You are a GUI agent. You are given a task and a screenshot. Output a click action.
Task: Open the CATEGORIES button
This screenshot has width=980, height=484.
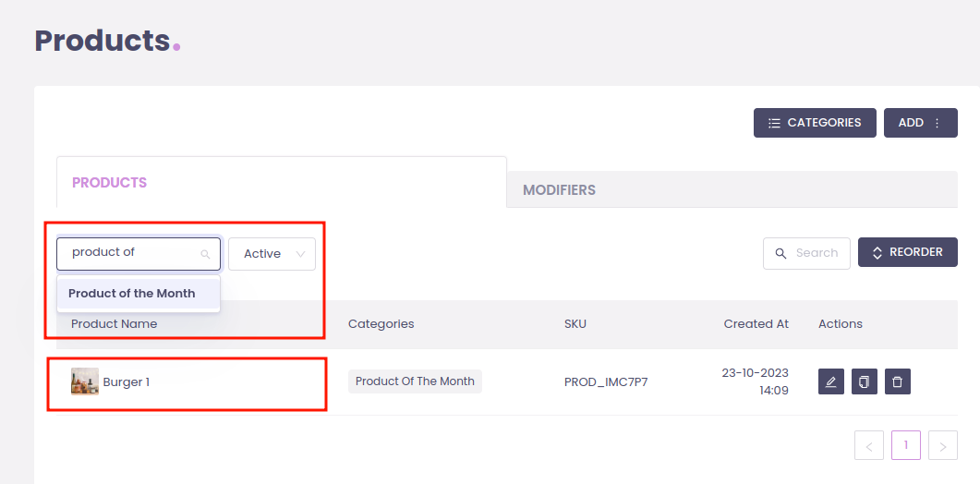[x=815, y=123]
